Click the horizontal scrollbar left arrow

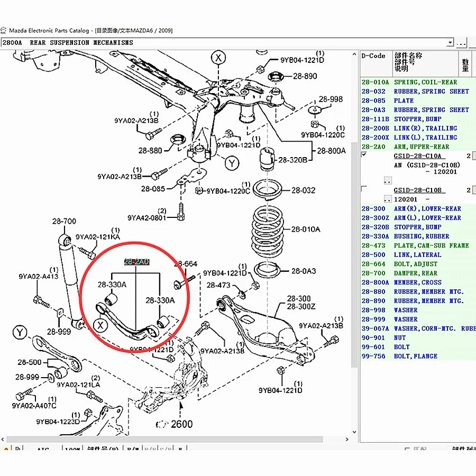(3, 440)
